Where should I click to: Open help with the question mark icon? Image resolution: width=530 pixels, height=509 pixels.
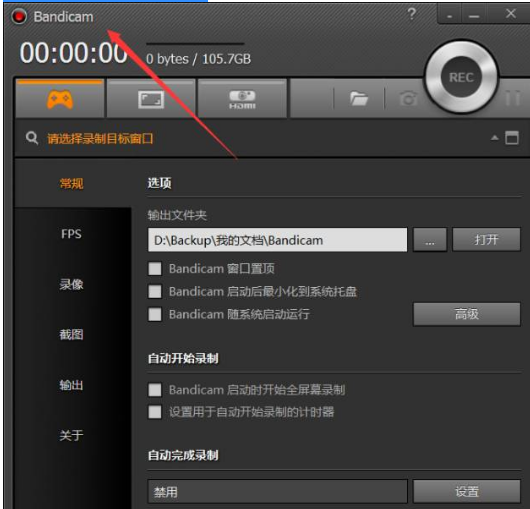point(411,14)
